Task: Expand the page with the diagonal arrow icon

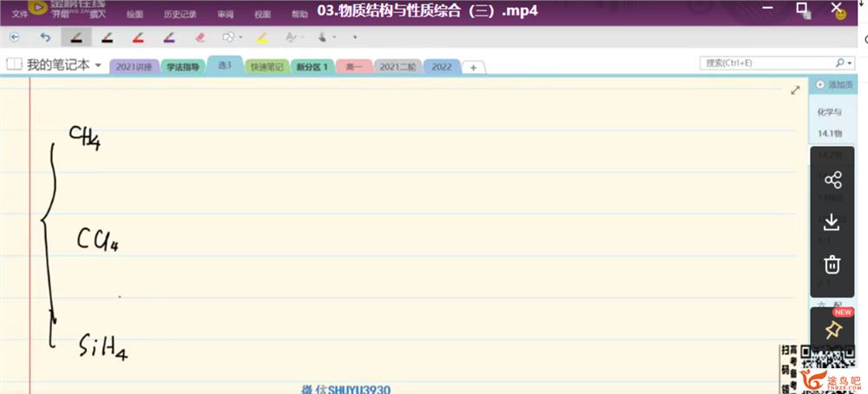Action: (x=795, y=90)
